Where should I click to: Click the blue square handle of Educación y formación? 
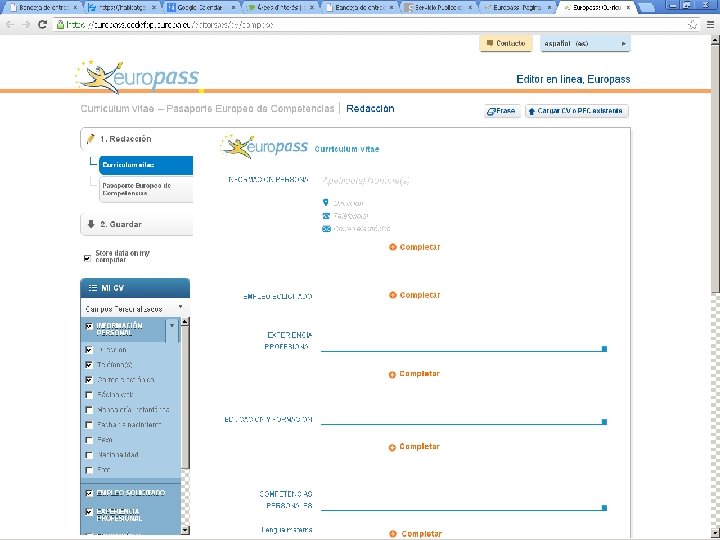pyautogui.click(x=604, y=422)
